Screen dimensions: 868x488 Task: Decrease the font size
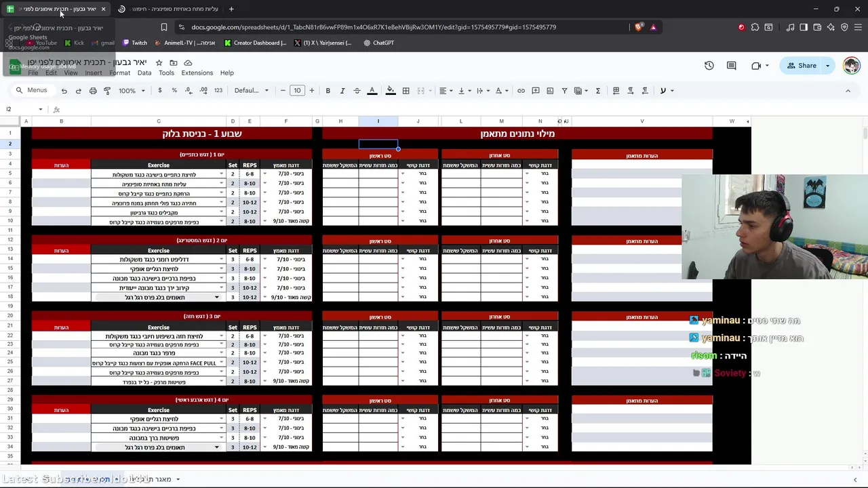pos(283,91)
